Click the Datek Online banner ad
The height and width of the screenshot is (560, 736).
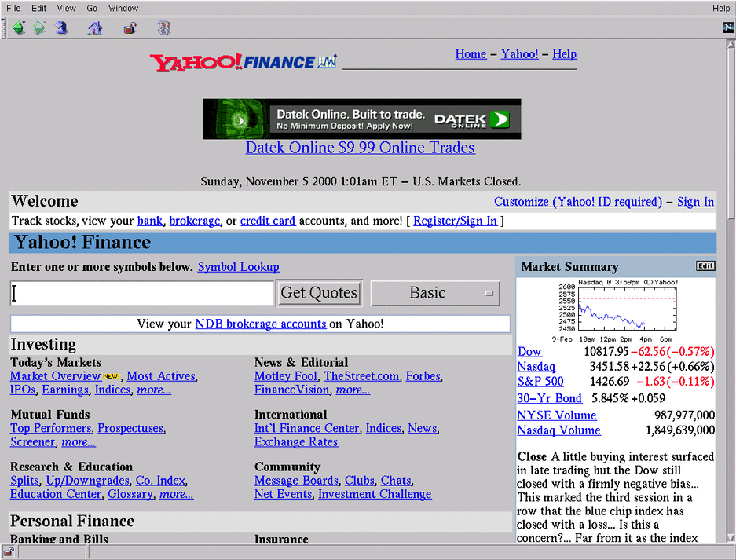point(362,119)
